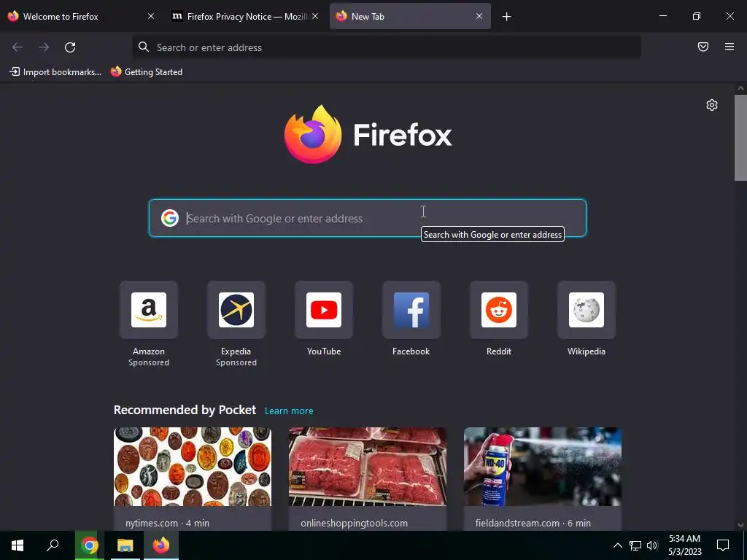Go back using the back arrow

pos(18,47)
